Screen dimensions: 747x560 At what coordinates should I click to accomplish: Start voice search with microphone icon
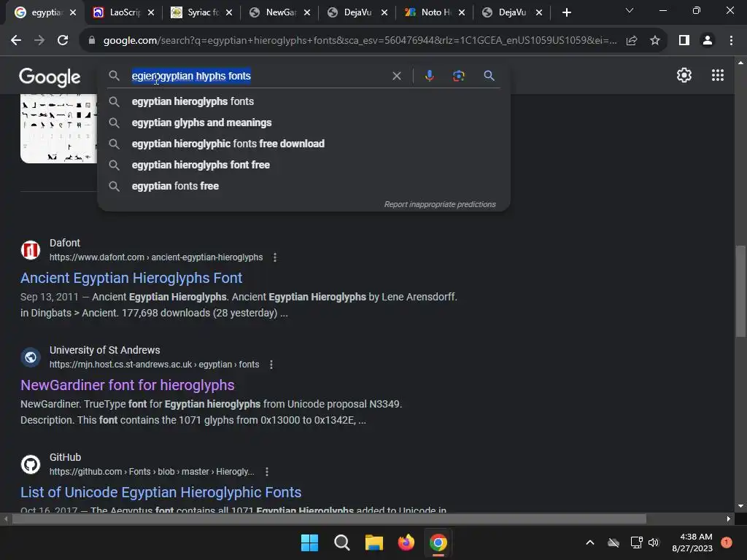[x=429, y=76]
